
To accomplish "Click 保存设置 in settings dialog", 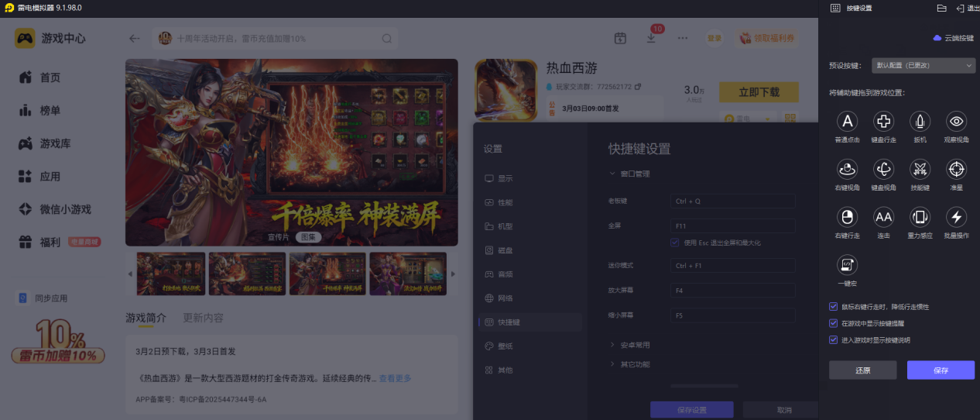I will coord(691,410).
